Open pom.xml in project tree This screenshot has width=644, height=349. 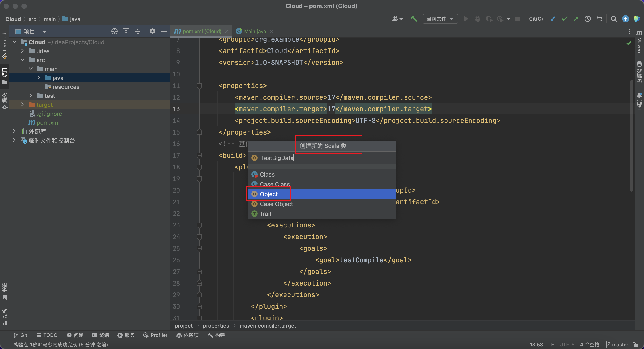coord(48,123)
